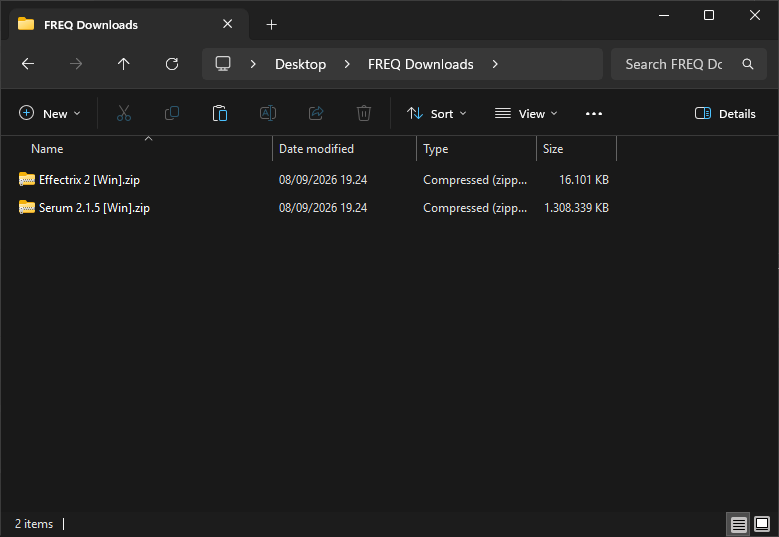Viewport: 779px width, 537px height.
Task: Click the Paste clipboard icon
Action: coord(220,113)
